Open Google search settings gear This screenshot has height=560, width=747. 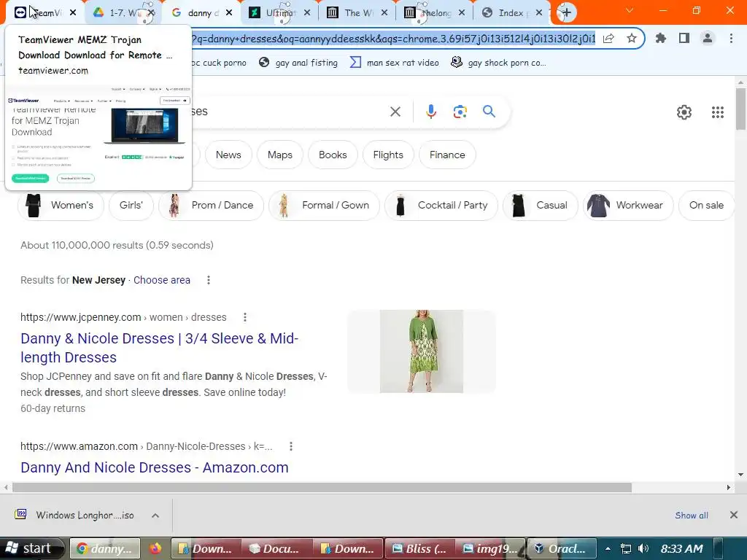pyautogui.click(x=684, y=112)
